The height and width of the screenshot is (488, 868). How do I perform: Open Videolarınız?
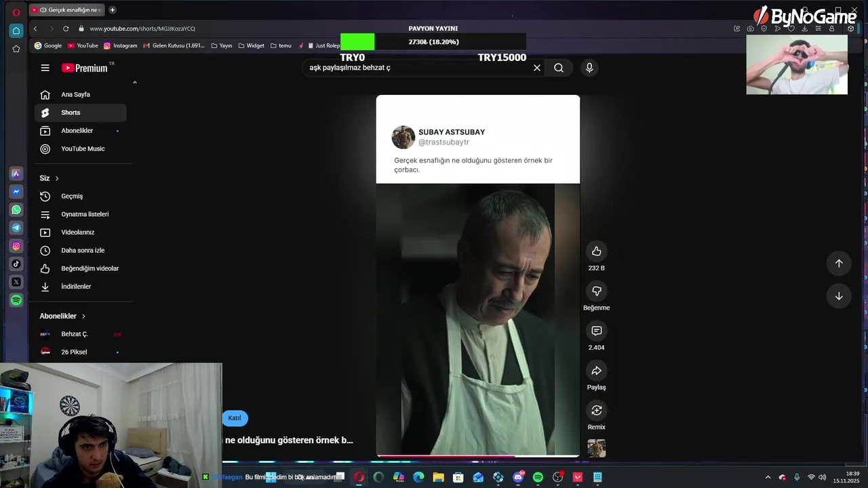pyautogui.click(x=80, y=232)
